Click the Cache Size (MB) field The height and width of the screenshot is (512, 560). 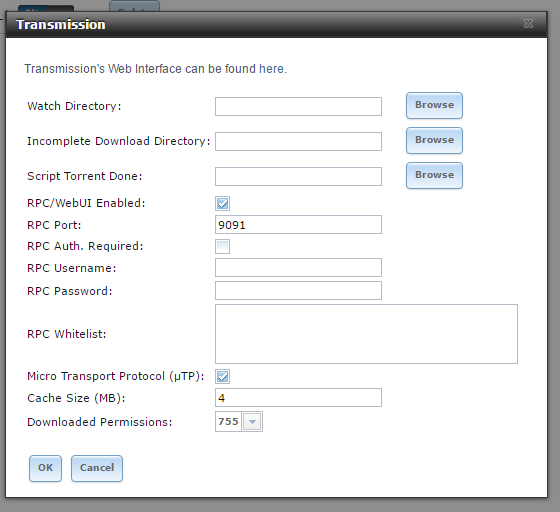[x=298, y=397]
